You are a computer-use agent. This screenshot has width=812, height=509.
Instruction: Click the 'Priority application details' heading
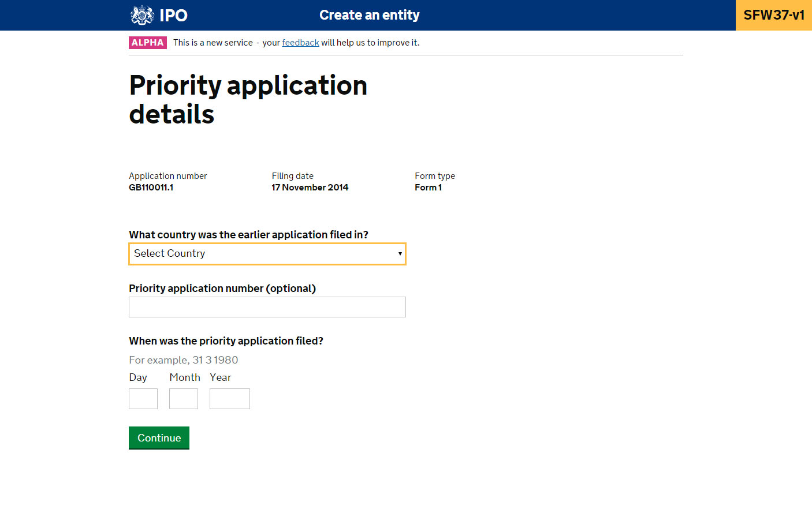click(248, 99)
